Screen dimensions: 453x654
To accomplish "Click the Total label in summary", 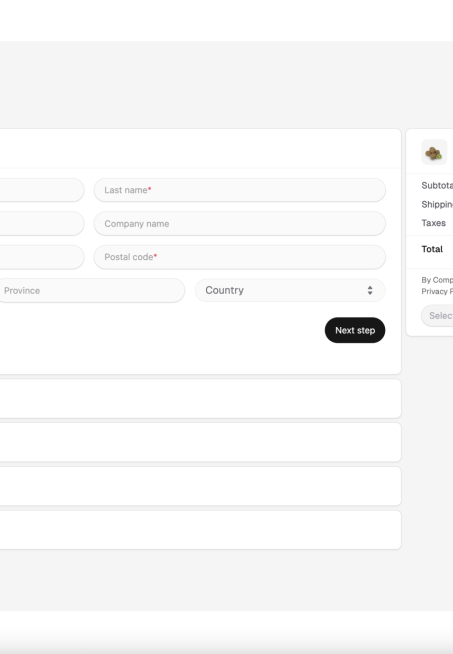I will click(432, 249).
